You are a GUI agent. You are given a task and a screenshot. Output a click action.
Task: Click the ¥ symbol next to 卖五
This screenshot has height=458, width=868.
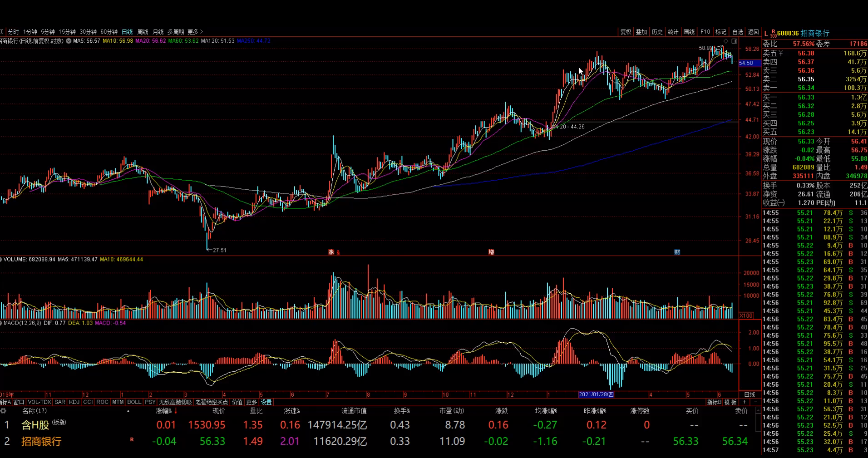781,54
